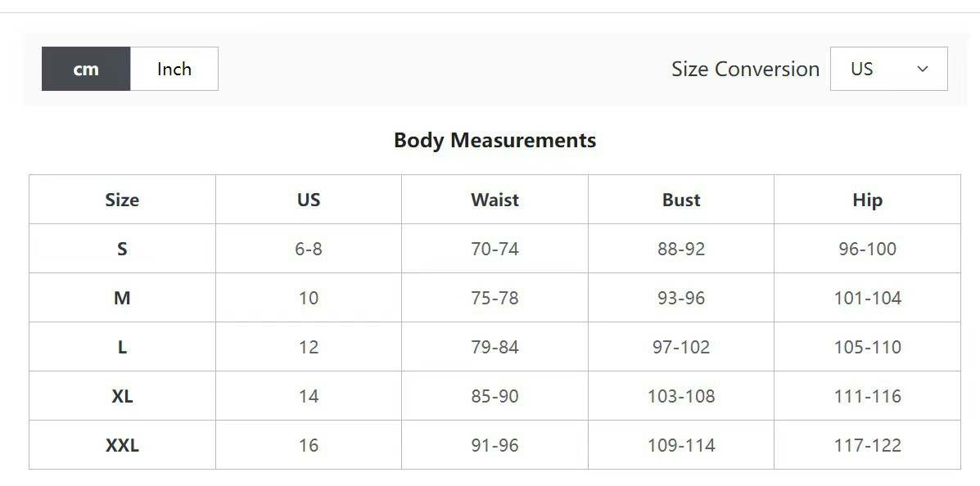Screen dimensions: 980x486
Task: Click the XXL size row label
Action: (x=122, y=445)
